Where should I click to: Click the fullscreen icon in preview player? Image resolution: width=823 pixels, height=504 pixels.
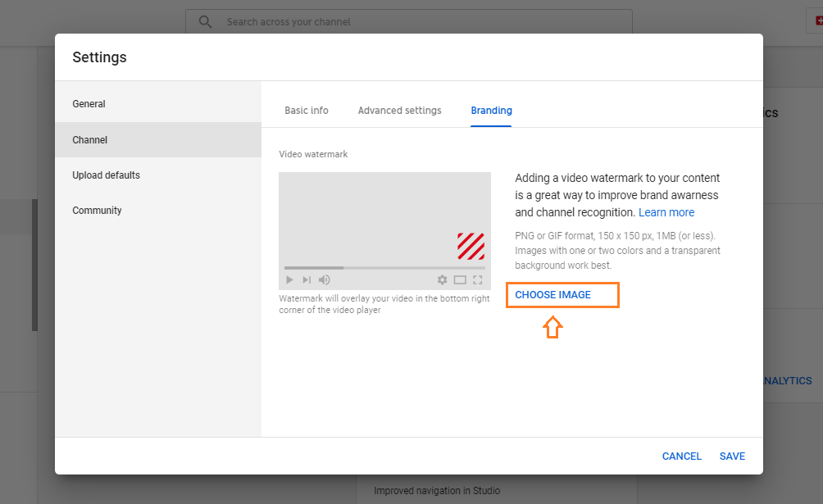click(x=478, y=280)
